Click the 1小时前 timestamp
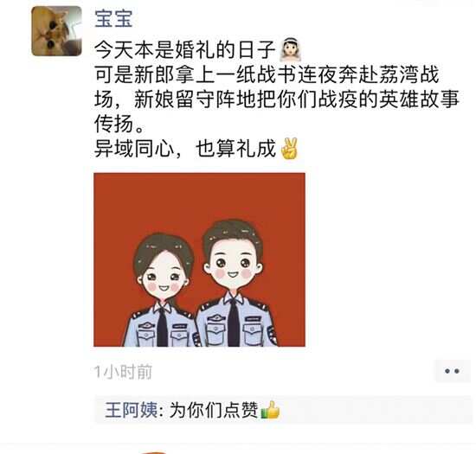The image size is (476, 454). coord(123,372)
